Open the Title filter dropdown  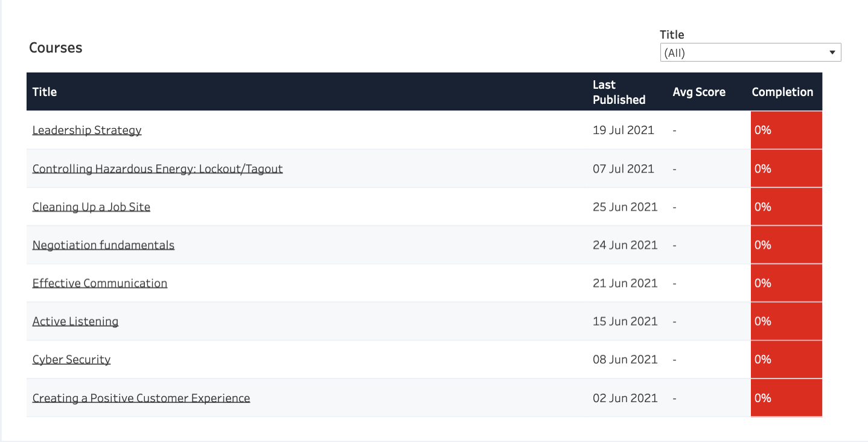750,53
